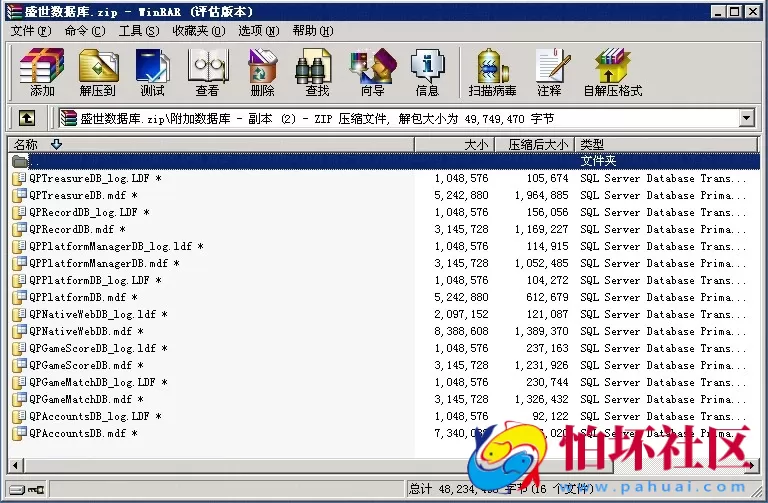Click the QPGameScoreDB.mdf file icon

pyautogui.click(x=19, y=365)
